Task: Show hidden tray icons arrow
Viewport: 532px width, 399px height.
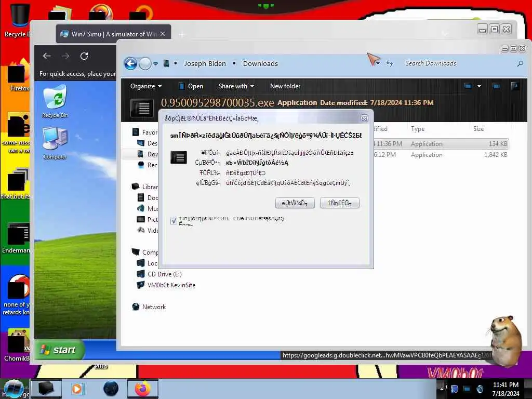Action: pos(442,389)
